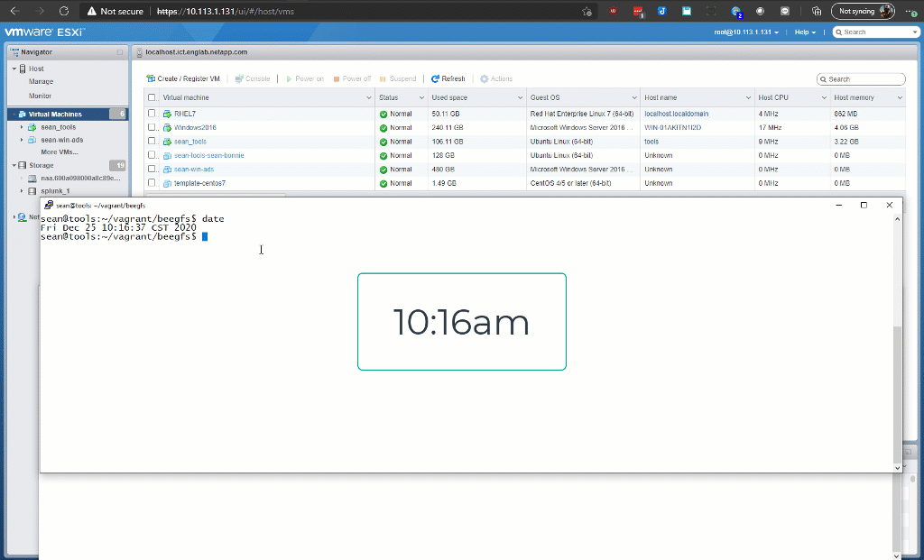Open Host memory column dropdown arrow
This screenshot has width=924, height=560.
point(900,97)
